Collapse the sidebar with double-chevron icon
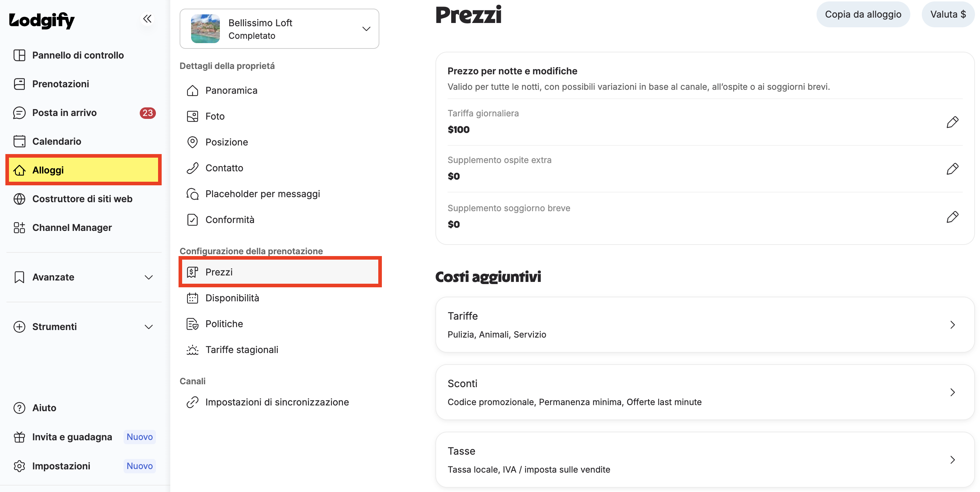The height and width of the screenshot is (492, 980). 147,19
